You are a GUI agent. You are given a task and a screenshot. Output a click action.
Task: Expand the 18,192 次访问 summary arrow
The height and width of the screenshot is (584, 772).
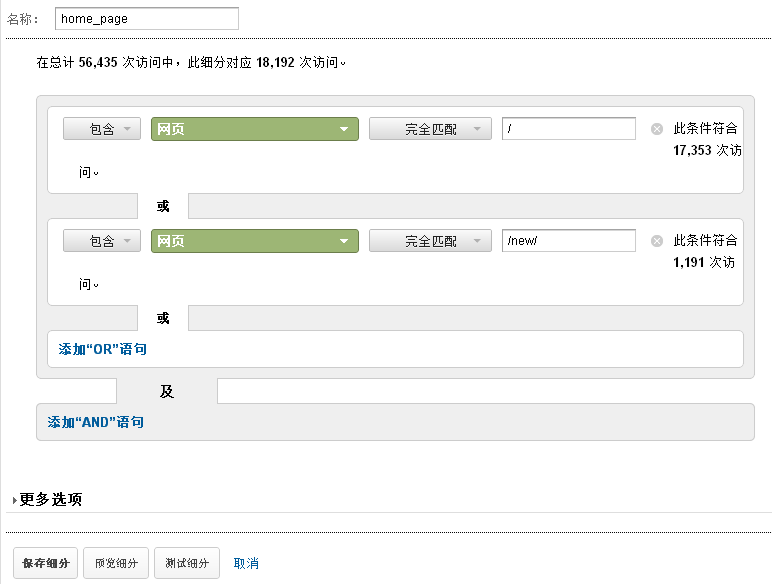tap(343, 64)
